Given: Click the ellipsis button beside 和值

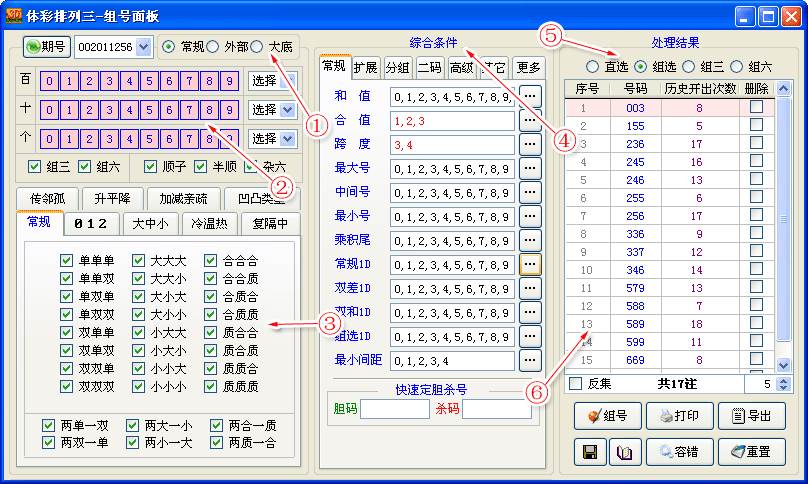Looking at the screenshot, I should point(530,96).
